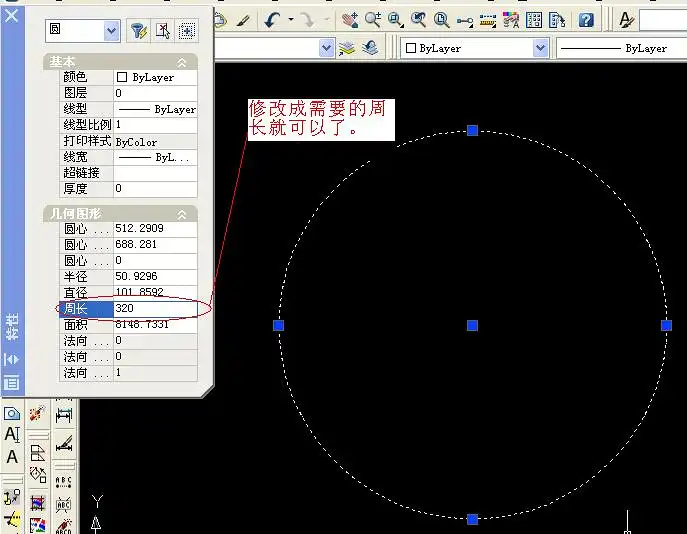
Task: Click the Match Properties brush icon
Action: point(243,21)
